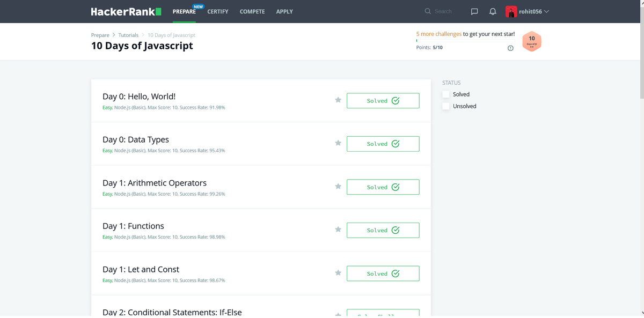The height and width of the screenshot is (318, 644).
Task: Open Day 0: Hello, World! challenge title
Action: 139,97
